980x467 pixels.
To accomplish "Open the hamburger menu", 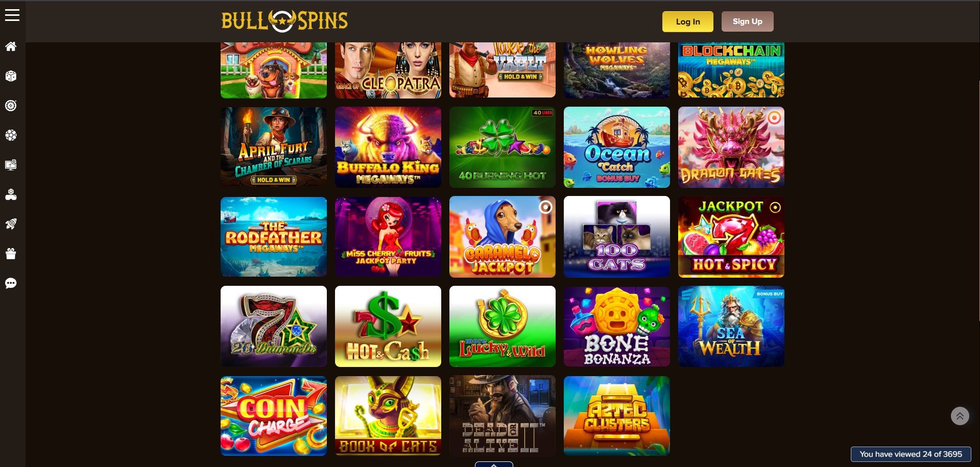I will point(12,15).
